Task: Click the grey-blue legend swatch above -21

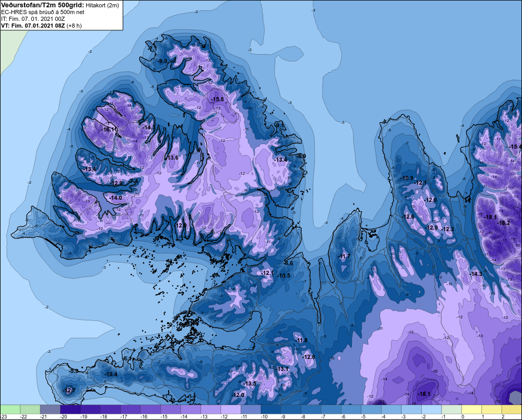Action: click(x=50, y=410)
